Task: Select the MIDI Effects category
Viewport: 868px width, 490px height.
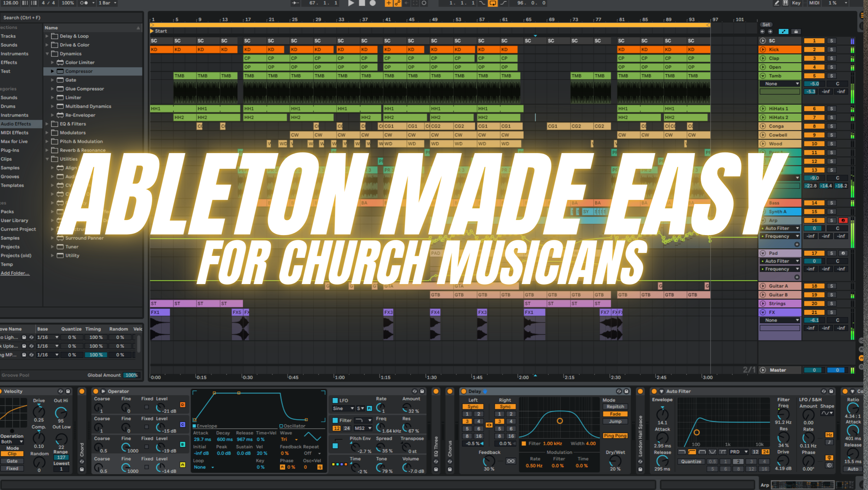Action: tap(14, 133)
